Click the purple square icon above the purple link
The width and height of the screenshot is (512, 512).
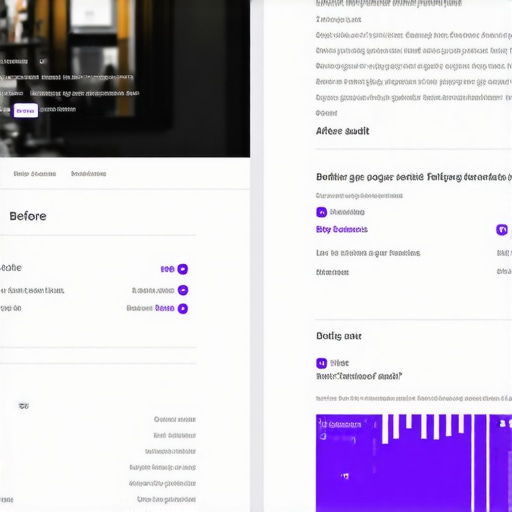click(321, 212)
